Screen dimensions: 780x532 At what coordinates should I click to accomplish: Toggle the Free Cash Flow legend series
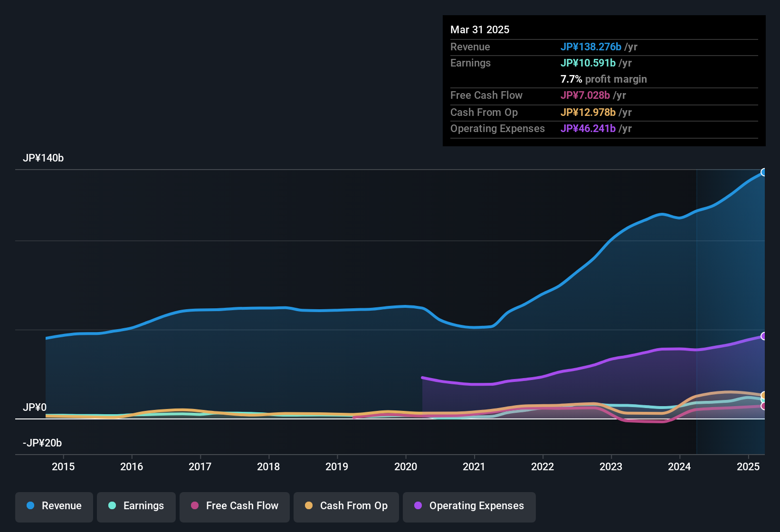pyautogui.click(x=235, y=506)
